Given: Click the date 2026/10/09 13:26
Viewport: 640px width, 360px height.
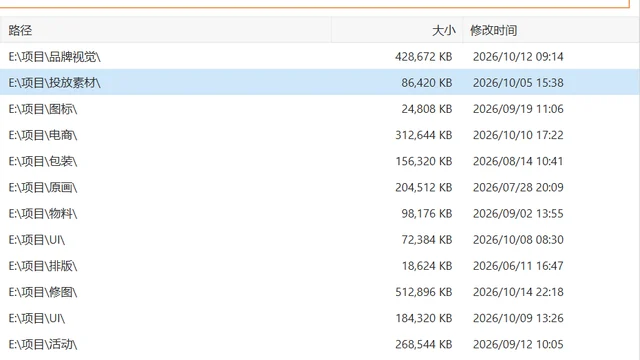Looking at the screenshot, I should pos(518,318).
